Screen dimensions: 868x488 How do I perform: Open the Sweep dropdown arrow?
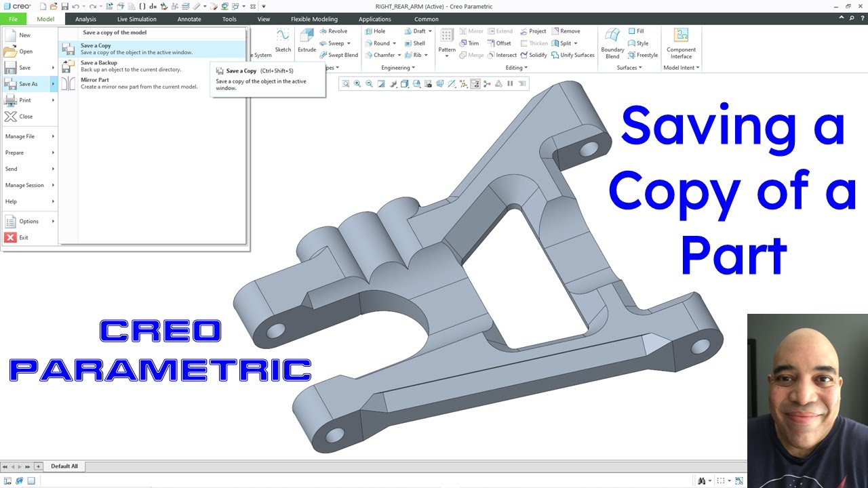349,43
